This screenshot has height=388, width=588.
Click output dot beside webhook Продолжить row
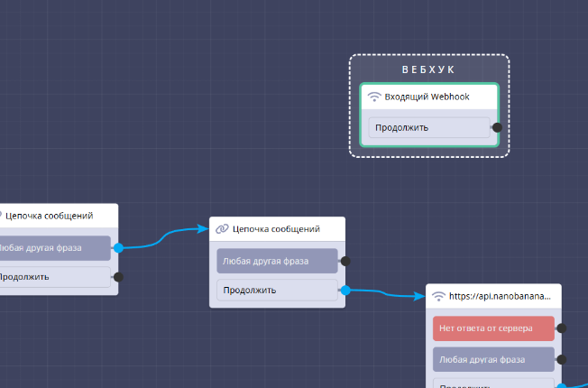click(x=497, y=127)
